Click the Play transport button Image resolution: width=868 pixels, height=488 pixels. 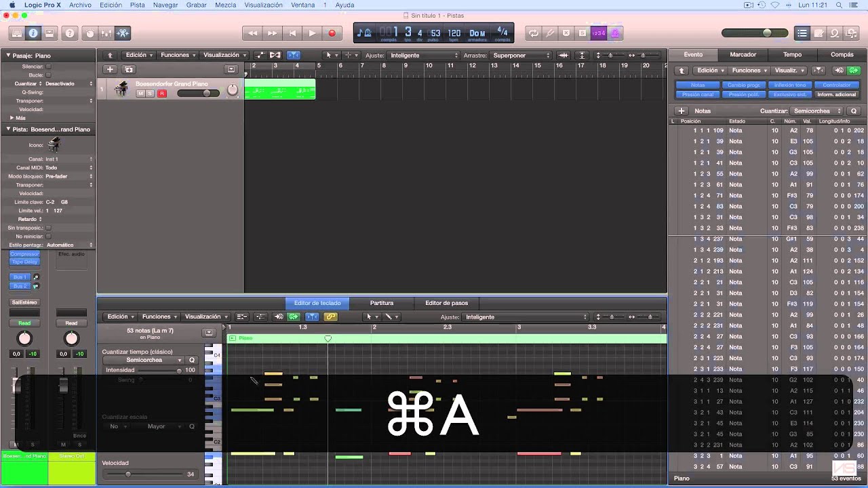[x=312, y=33]
